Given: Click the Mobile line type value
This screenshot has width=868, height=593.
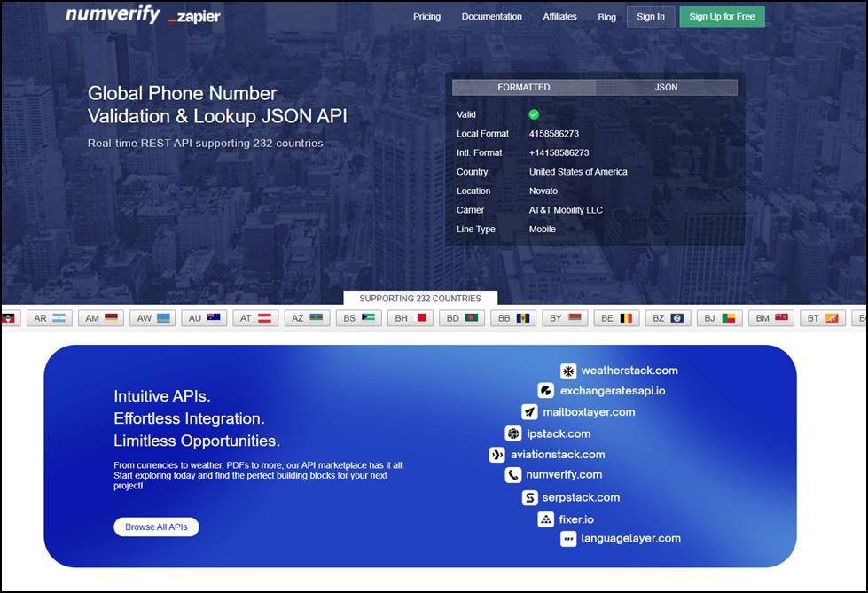Looking at the screenshot, I should coord(542,230).
